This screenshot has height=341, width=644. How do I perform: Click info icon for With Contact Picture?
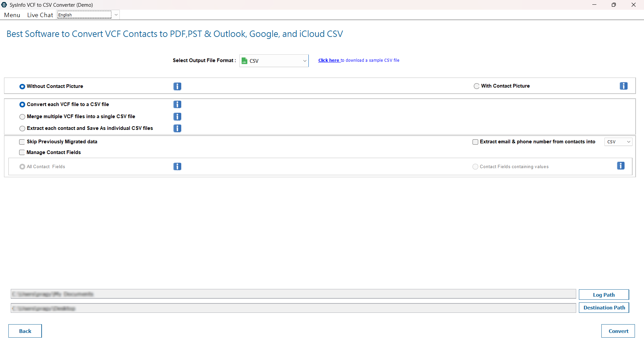pyautogui.click(x=624, y=86)
